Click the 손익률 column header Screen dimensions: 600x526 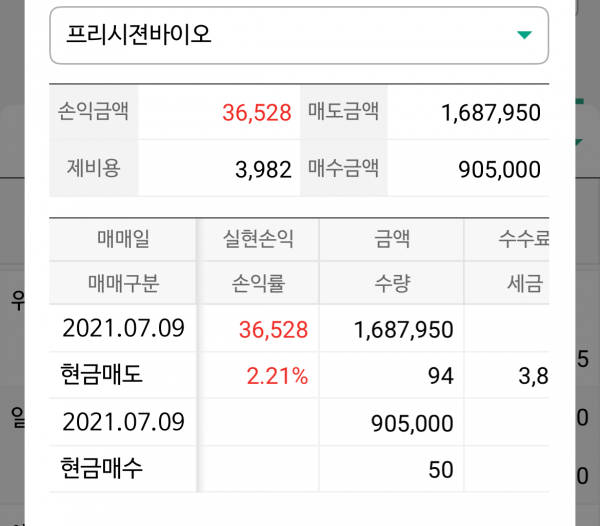[258, 283]
